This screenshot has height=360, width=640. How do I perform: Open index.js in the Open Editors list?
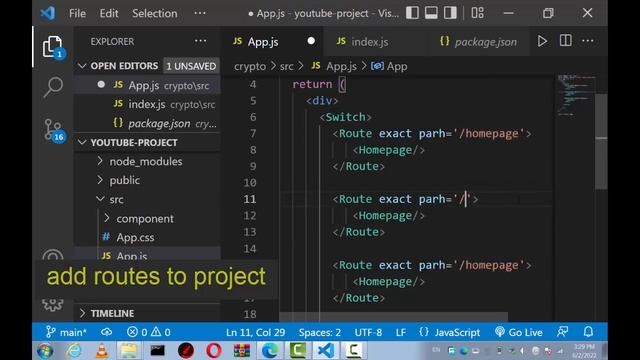pos(147,104)
